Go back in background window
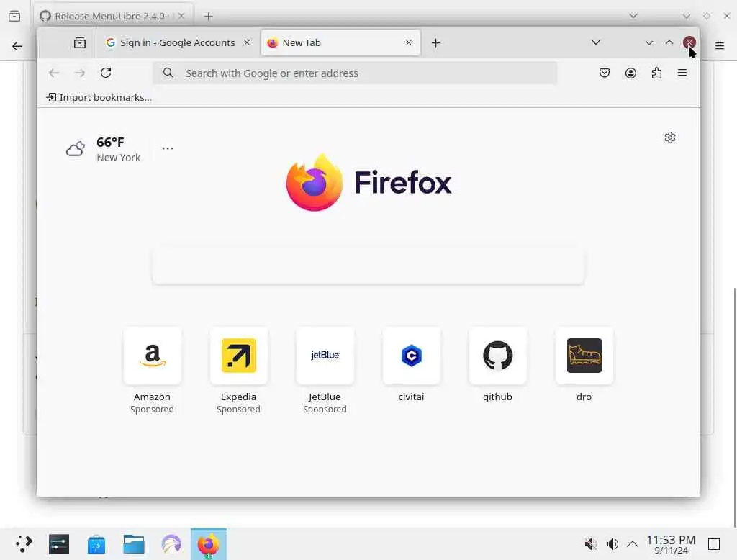Screen dimensions: 737x560 17,46
